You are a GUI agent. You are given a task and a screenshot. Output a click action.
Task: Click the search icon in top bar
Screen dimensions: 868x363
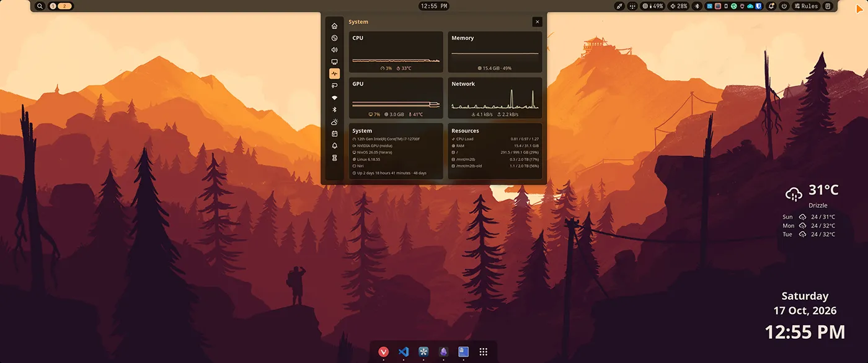[x=40, y=6]
